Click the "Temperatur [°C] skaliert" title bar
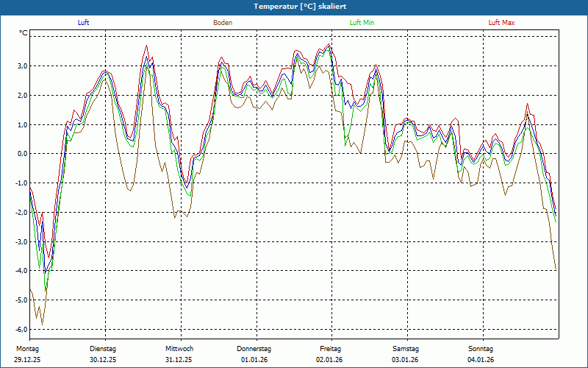 click(294, 6)
